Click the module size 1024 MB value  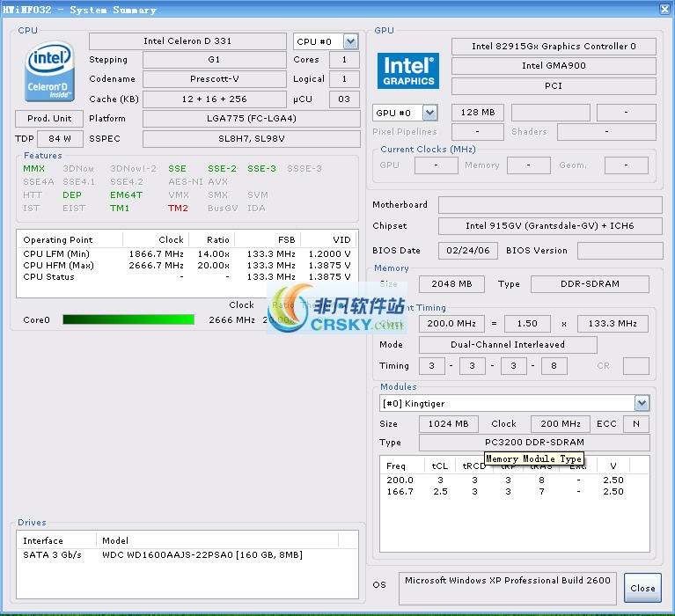tap(449, 424)
